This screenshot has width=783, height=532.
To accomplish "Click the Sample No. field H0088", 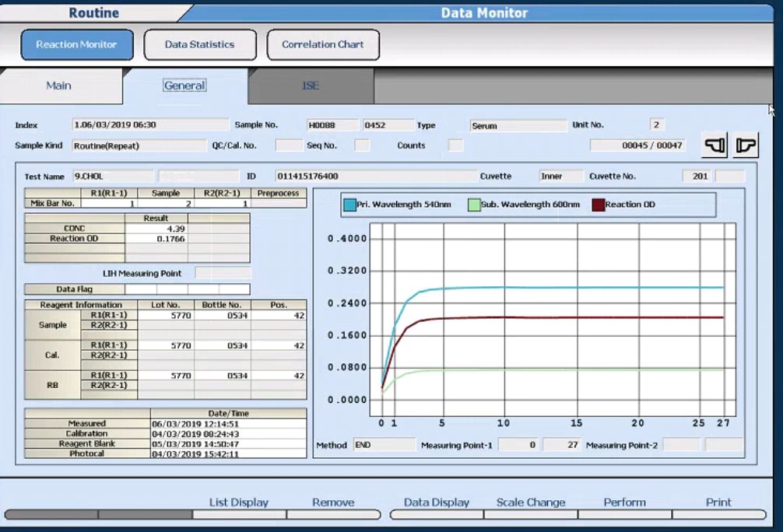I will pos(332,124).
